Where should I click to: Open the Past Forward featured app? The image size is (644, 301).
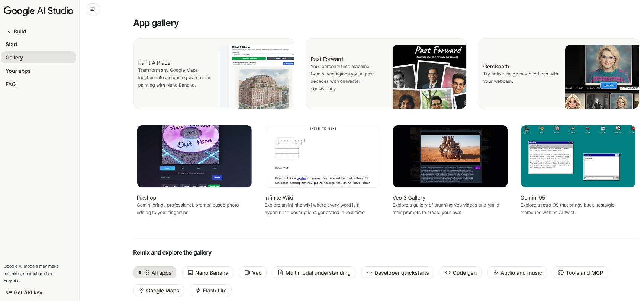point(386,74)
